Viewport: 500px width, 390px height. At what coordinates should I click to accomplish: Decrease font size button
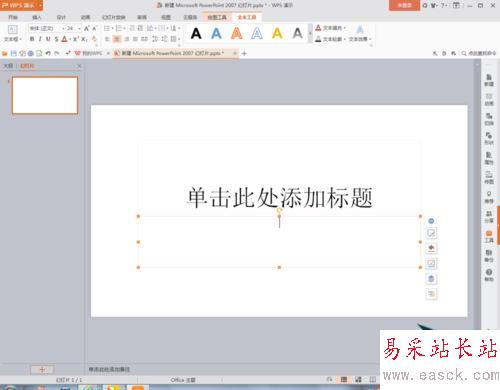[94, 28]
